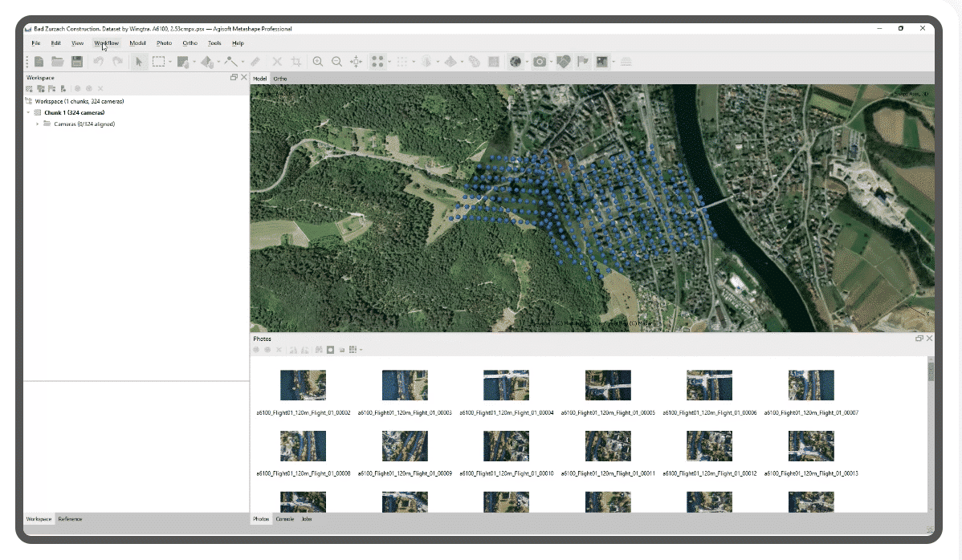Select thumbnail a6100_Flight01_120m_Flight_01_00010

(506, 446)
